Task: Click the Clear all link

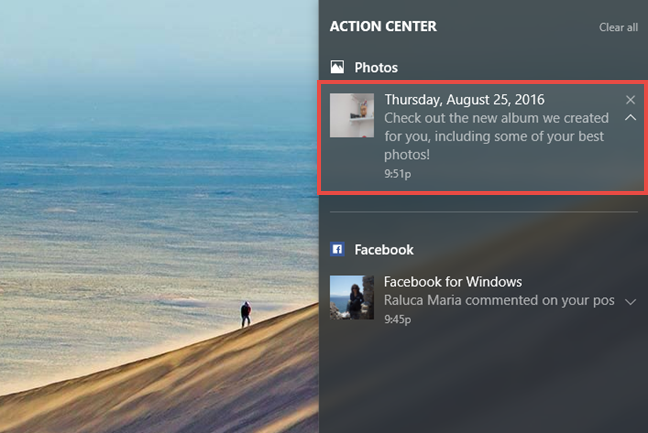Action: click(x=618, y=27)
